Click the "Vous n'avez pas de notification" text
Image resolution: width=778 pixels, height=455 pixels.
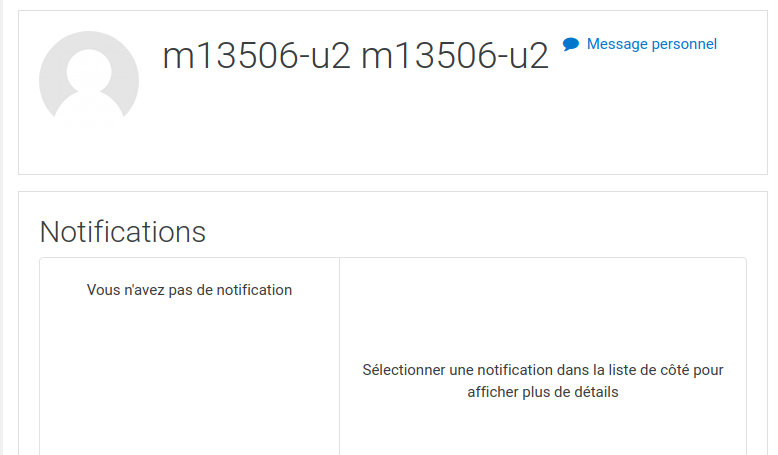pos(189,290)
